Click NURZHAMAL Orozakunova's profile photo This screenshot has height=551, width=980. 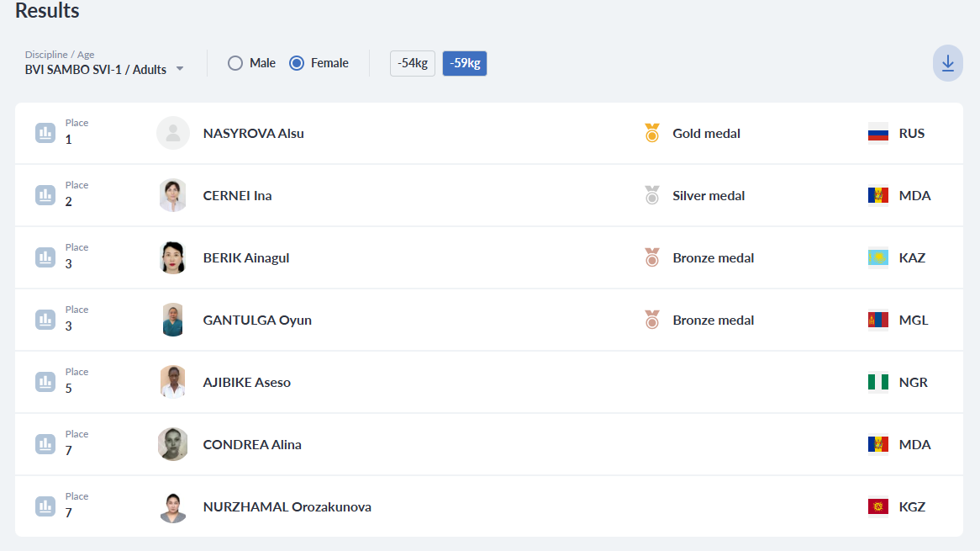(173, 506)
